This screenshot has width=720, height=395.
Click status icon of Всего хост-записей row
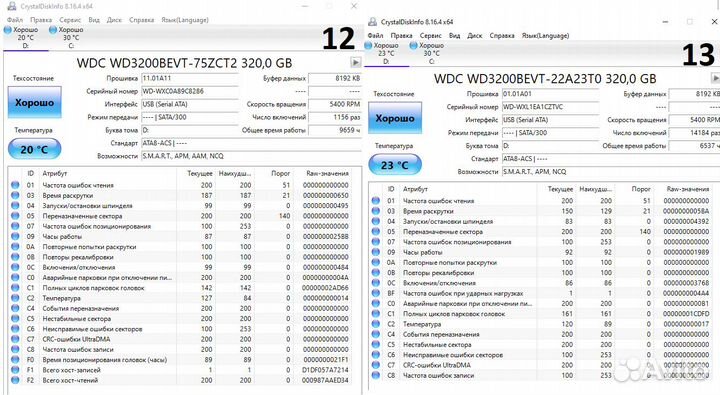tap(15, 370)
